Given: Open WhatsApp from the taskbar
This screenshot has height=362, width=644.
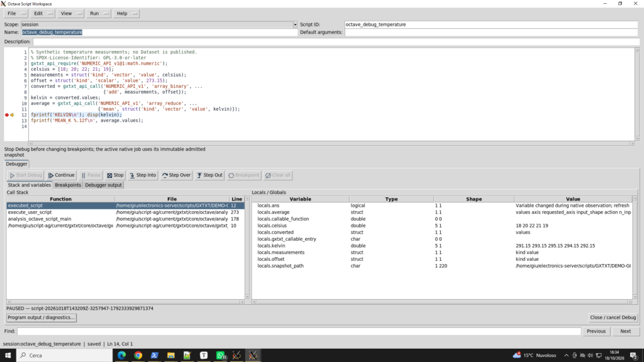Looking at the screenshot, I should 221,356.
